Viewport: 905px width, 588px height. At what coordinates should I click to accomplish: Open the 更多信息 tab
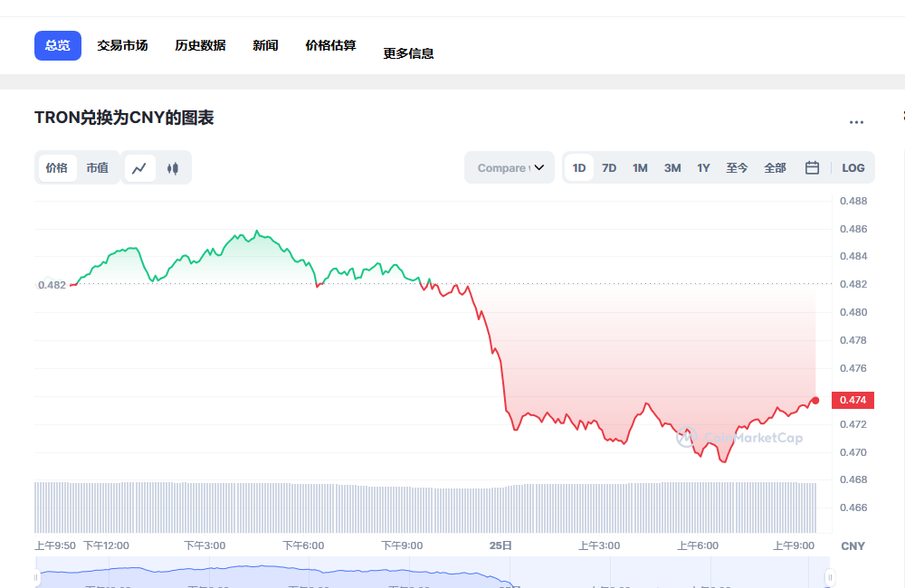pos(409,53)
